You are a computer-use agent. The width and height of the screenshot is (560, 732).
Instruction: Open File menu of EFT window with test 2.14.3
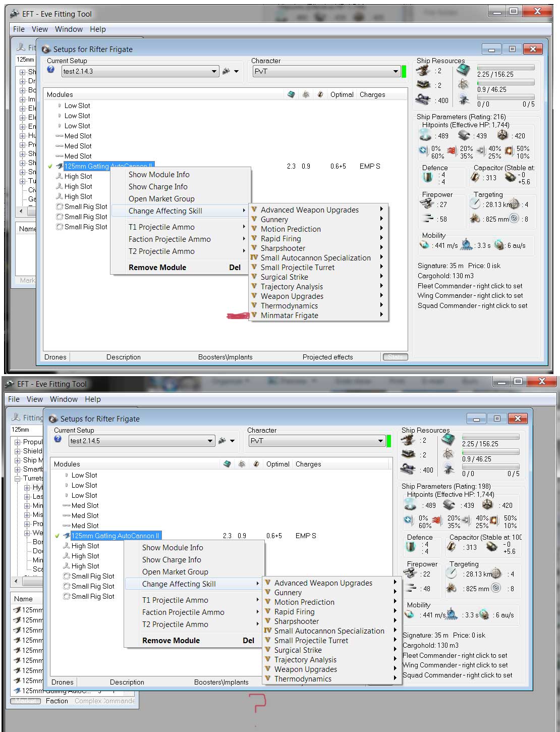pos(19,29)
